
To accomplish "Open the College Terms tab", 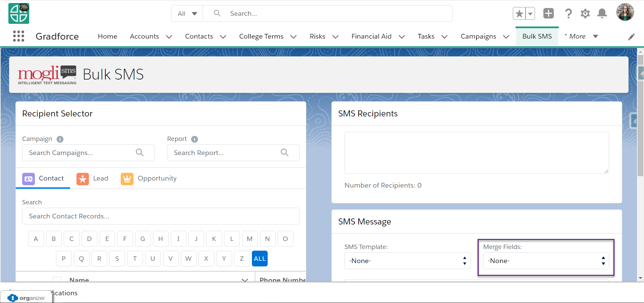I will (261, 36).
